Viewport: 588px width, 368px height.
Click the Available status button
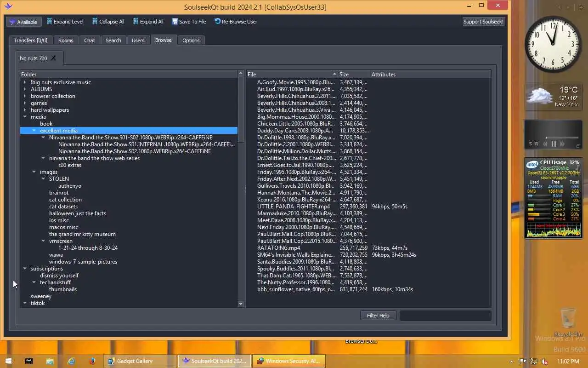(23, 22)
